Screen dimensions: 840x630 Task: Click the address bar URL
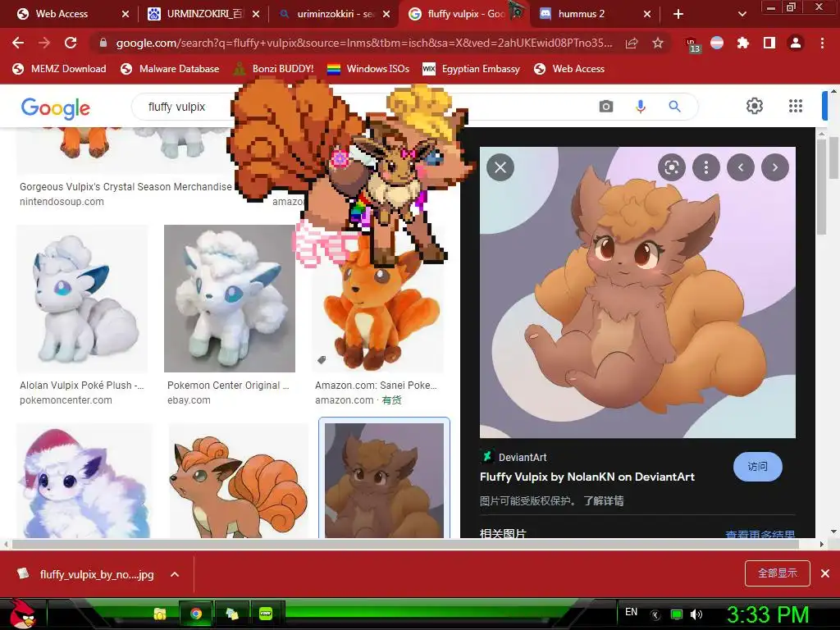point(363,43)
